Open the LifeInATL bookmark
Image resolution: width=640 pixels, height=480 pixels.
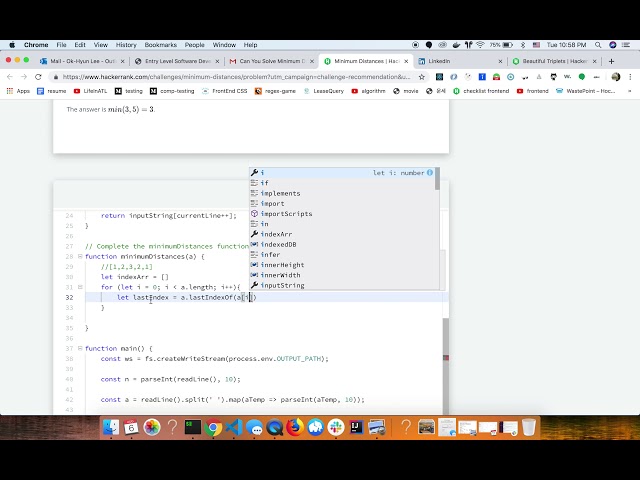(91, 91)
